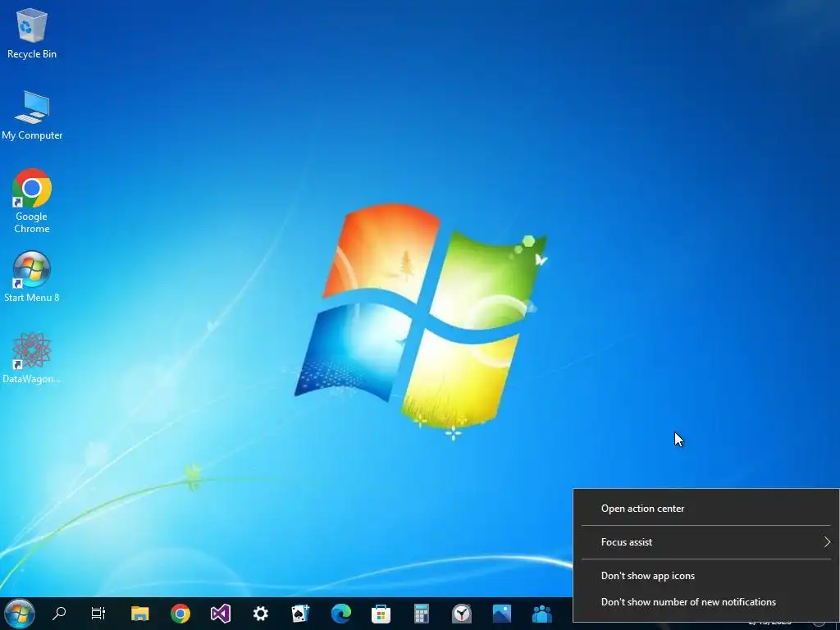
Task: Choose Open action center in context menu
Action: (706, 509)
